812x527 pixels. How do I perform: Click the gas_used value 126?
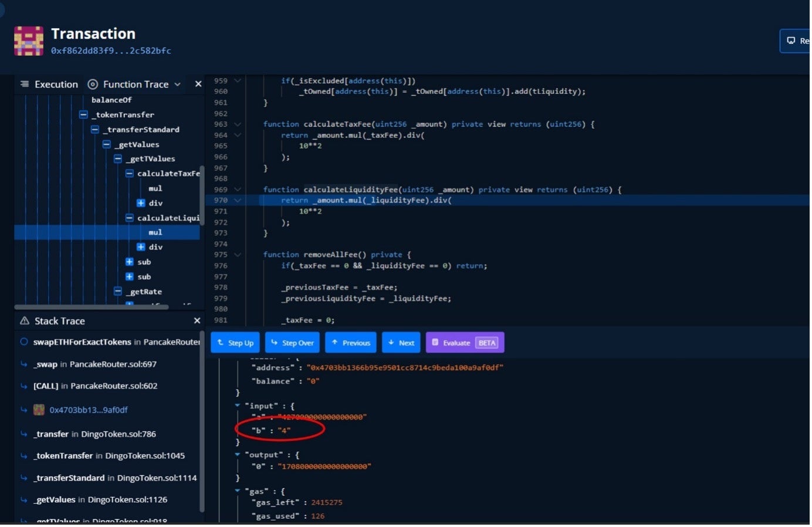(317, 516)
